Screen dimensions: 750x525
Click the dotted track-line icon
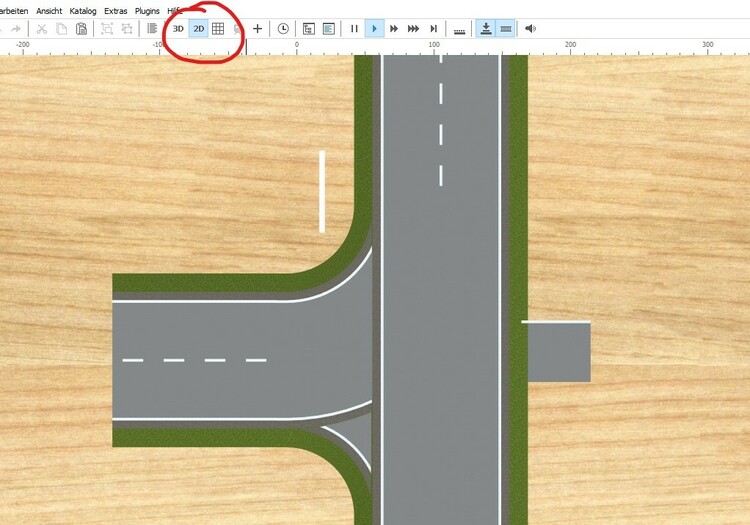pos(459,31)
